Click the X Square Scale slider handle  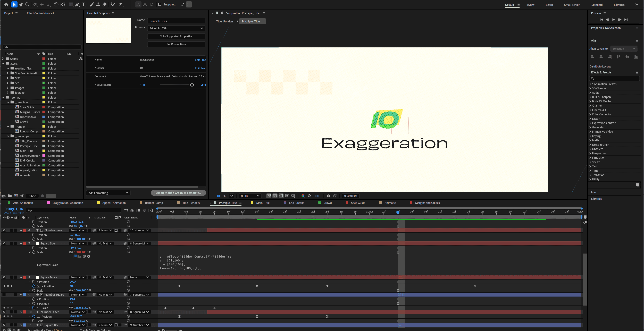coord(192,85)
